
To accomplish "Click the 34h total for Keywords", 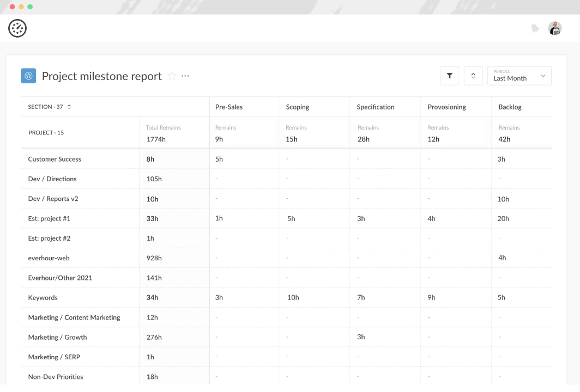I will tap(153, 297).
